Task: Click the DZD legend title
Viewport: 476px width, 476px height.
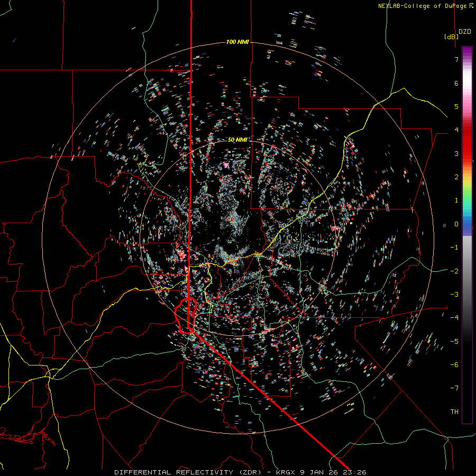Action: pyautogui.click(x=465, y=32)
